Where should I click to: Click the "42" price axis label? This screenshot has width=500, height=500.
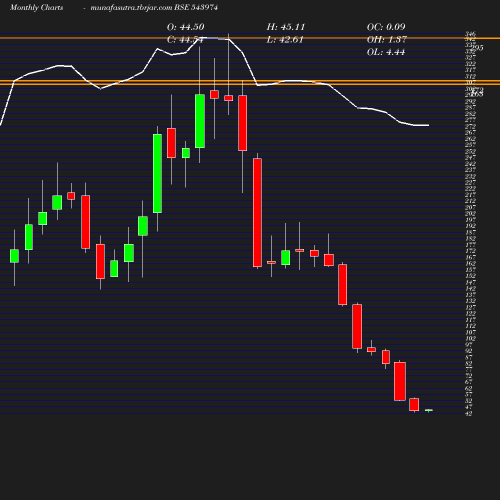click(468, 413)
